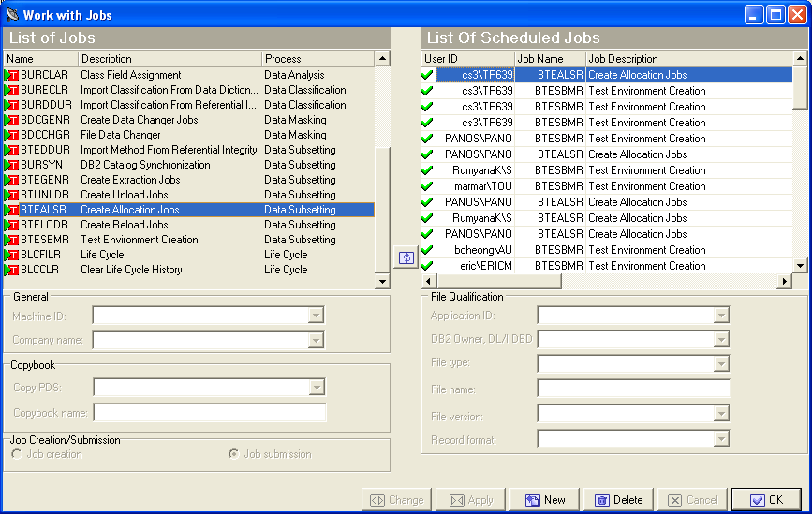Image resolution: width=812 pixels, height=514 pixels.
Task: Expand the Company name dropdown
Action: pos(317,341)
